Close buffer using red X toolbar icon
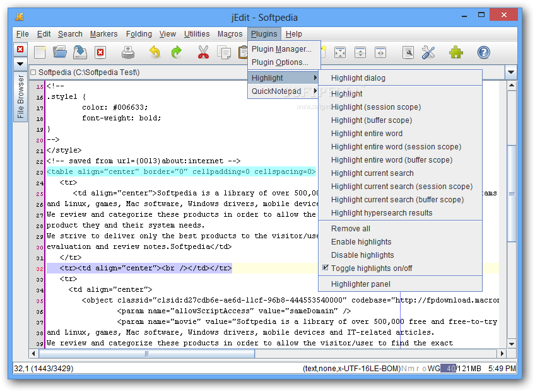The height and width of the screenshot is (392, 535). click(100, 52)
